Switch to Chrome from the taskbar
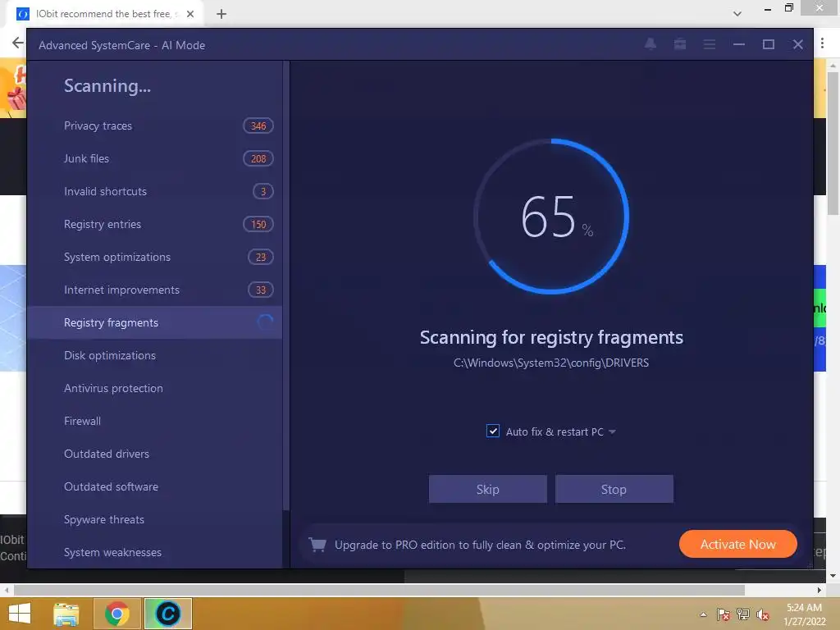This screenshot has width=840, height=630. point(117,614)
